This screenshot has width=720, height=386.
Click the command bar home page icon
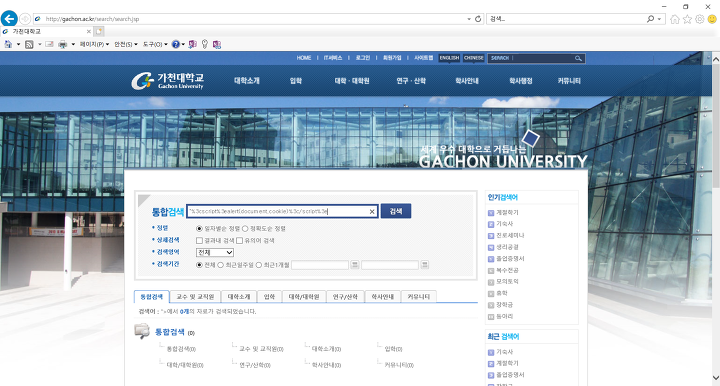(8, 44)
